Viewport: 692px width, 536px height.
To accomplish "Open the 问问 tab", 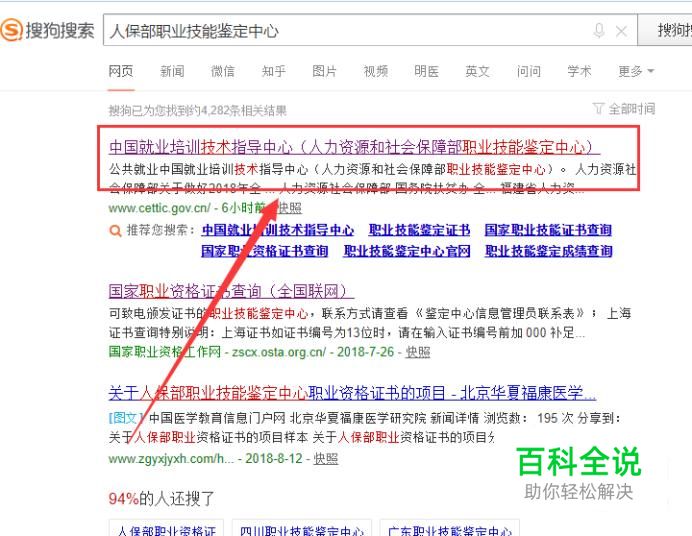I will pos(529,71).
